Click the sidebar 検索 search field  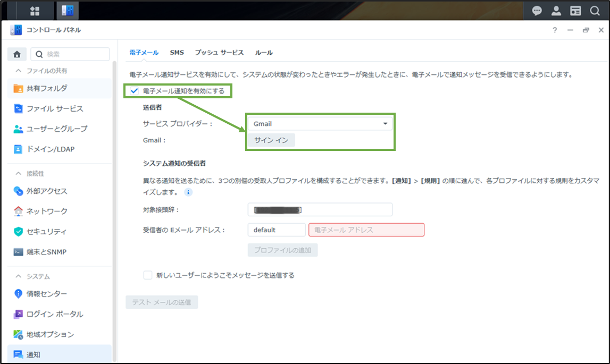click(x=70, y=54)
